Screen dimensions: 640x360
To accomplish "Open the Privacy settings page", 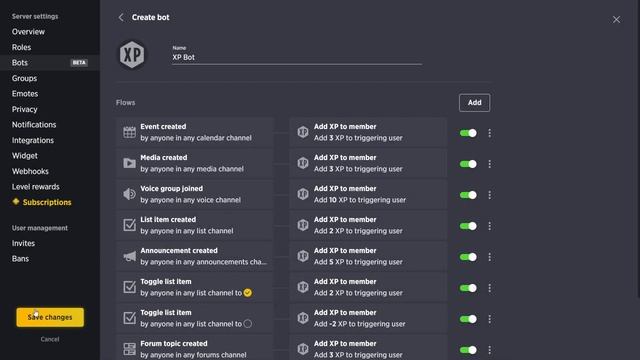I will [x=24, y=109].
